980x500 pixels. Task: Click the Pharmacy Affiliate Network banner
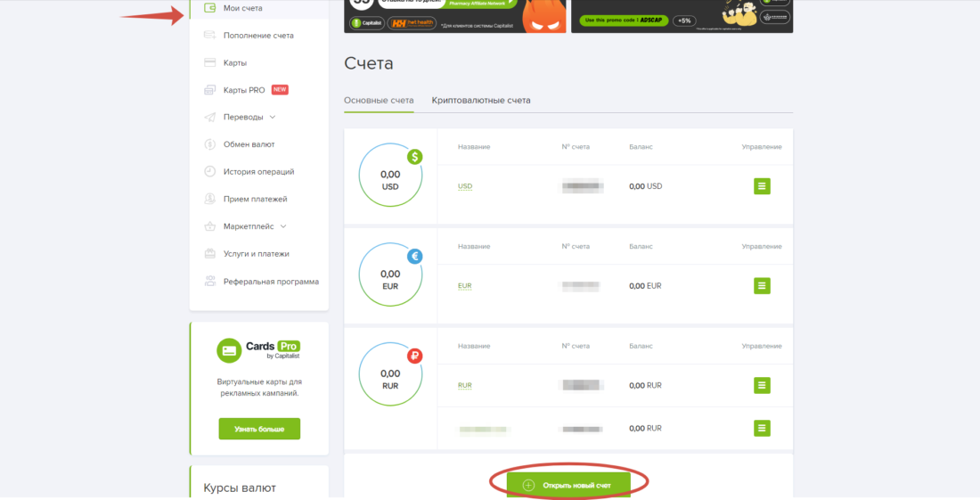pyautogui.click(x=455, y=16)
